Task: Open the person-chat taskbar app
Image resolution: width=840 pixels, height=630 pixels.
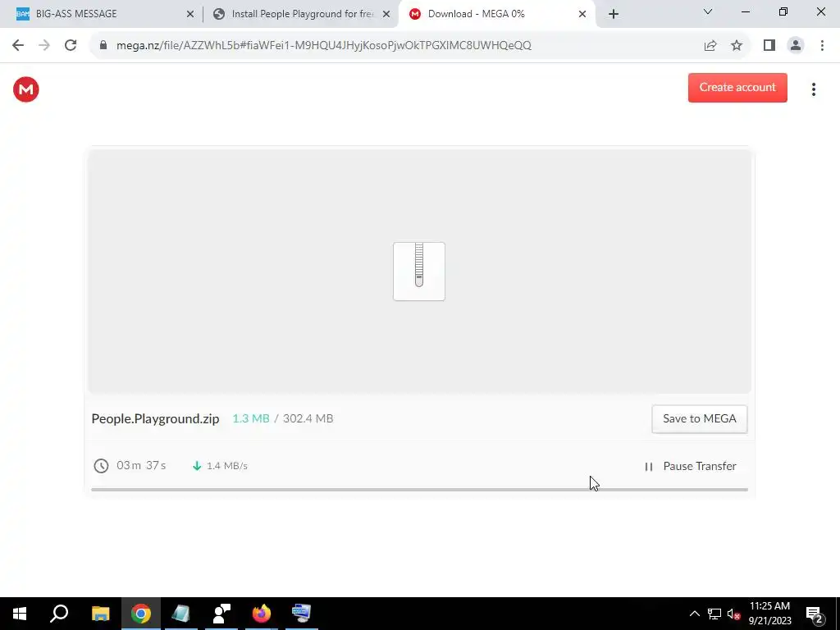Action: pos(221,614)
